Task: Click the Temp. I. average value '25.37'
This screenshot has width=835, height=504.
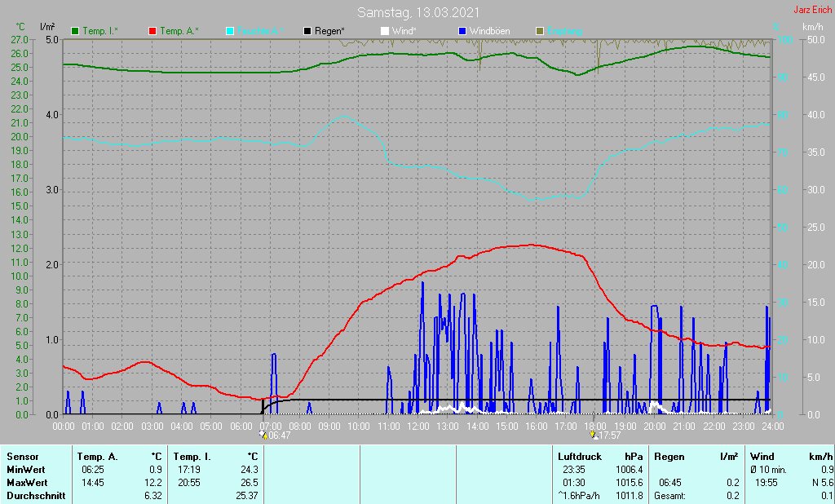Action: point(247,496)
